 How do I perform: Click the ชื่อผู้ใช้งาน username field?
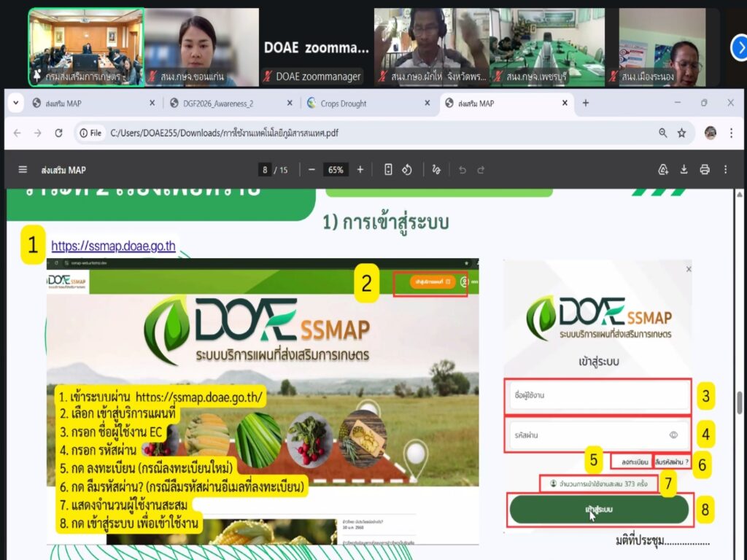pyautogui.click(x=598, y=395)
